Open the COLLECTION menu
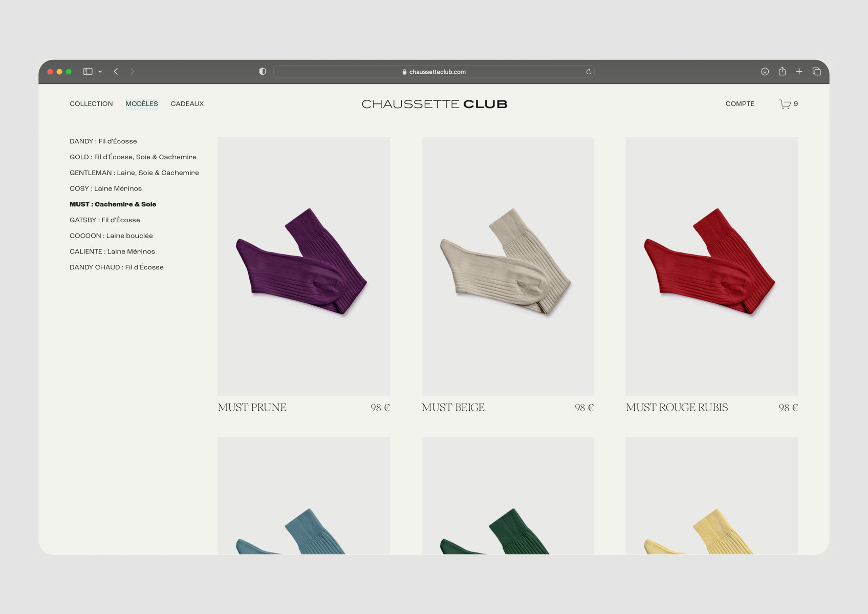This screenshot has width=868, height=614. (x=91, y=104)
